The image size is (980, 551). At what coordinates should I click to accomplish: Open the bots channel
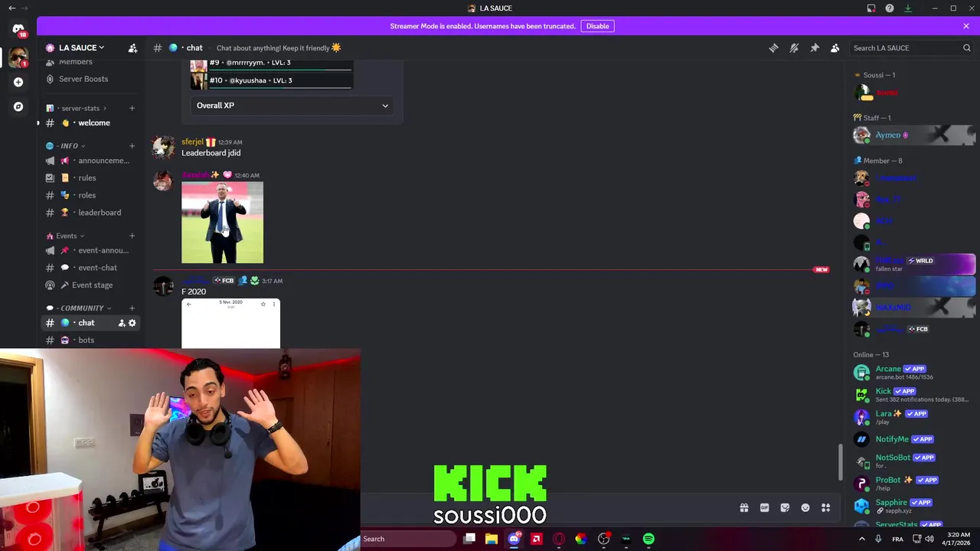[x=91, y=340]
